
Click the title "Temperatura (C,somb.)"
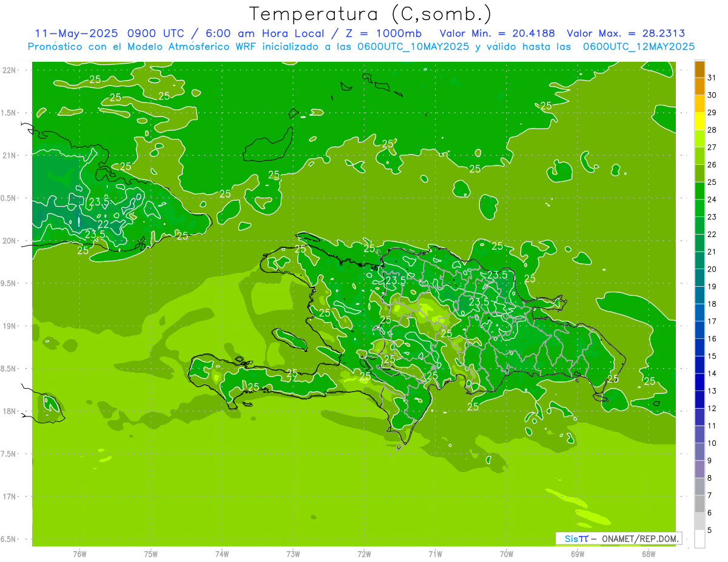(x=371, y=14)
